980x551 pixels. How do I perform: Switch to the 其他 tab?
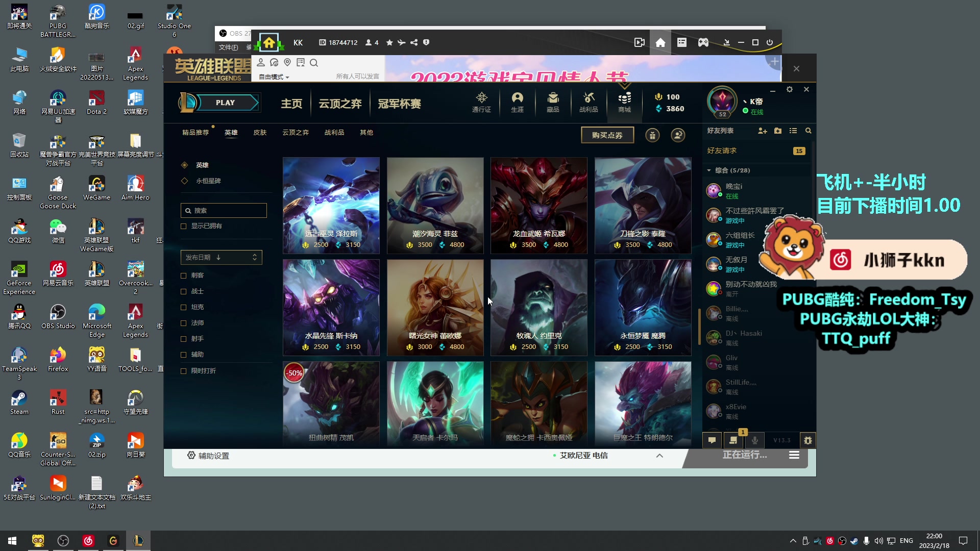tap(366, 132)
